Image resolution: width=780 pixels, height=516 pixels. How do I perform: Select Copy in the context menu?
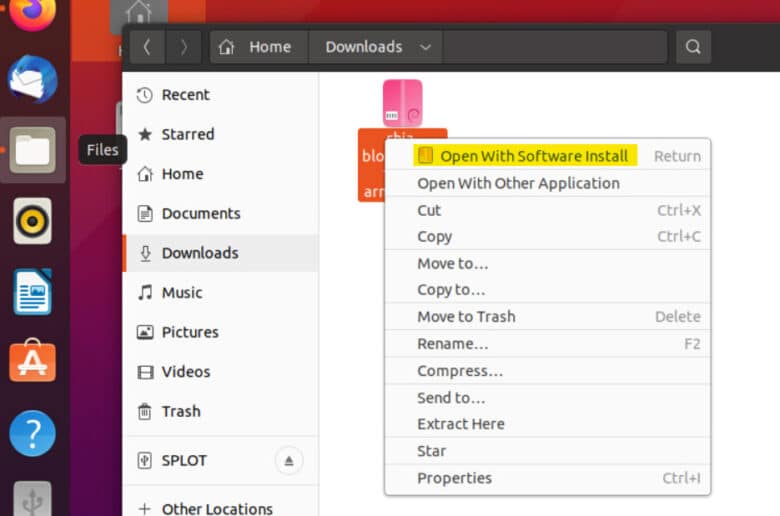pyautogui.click(x=548, y=236)
